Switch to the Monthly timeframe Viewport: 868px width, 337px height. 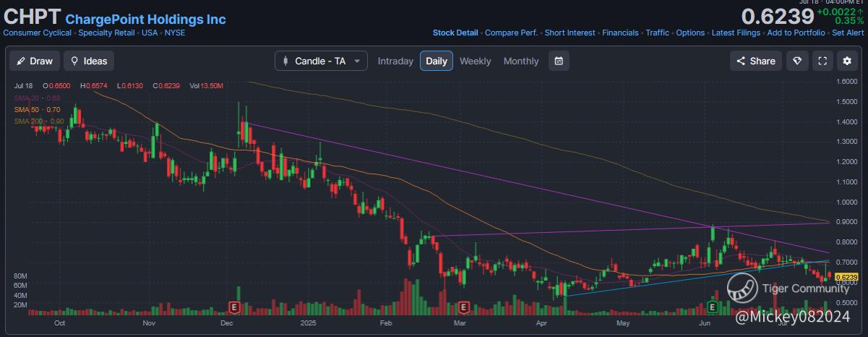(x=521, y=61)
